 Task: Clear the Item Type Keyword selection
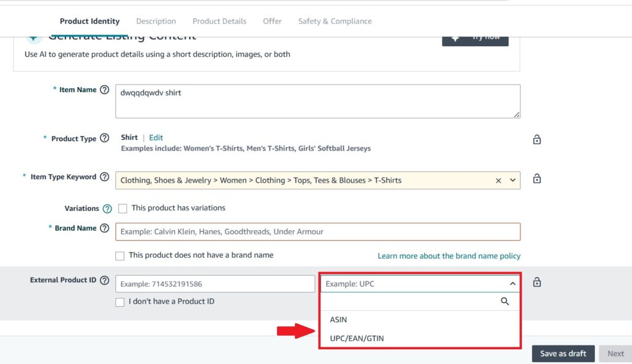pos(498,181)
